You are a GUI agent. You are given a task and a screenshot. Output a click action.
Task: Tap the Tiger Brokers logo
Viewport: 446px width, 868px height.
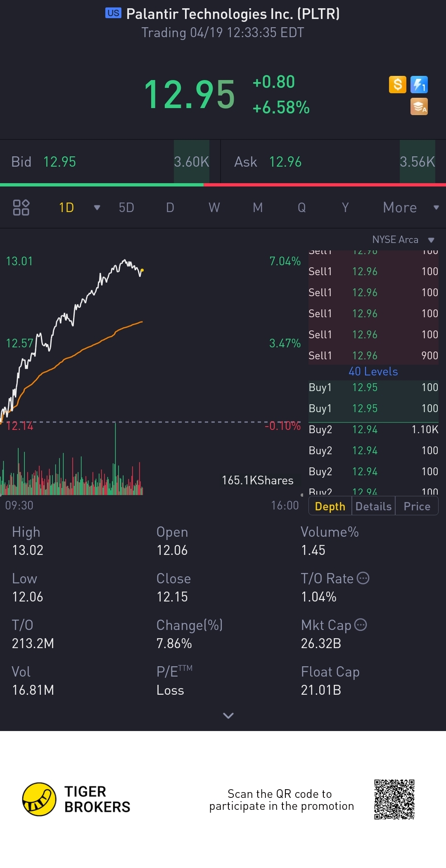pyautogui.click(x=76, y=799)
